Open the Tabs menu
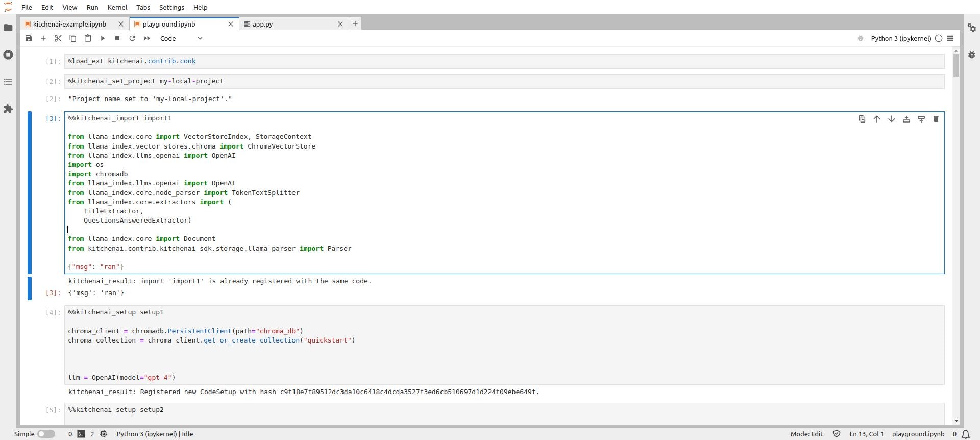 coord(143,7)
